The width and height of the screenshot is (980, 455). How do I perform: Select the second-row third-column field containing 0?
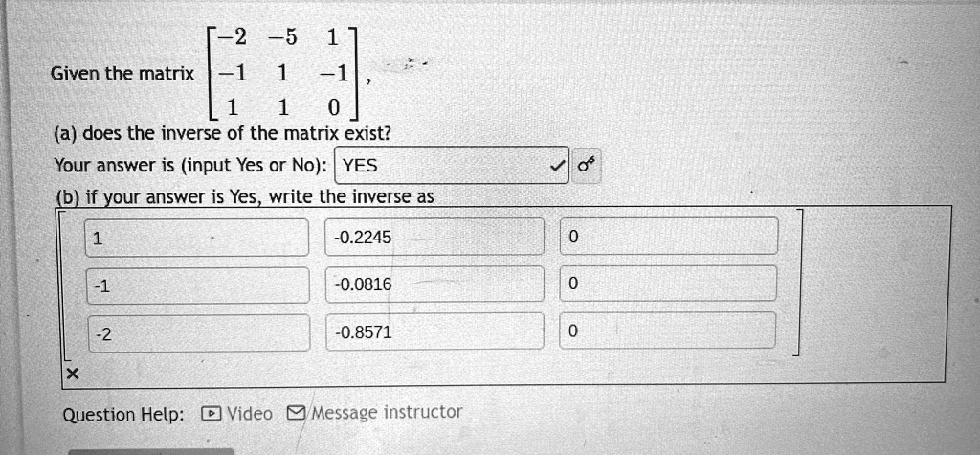tap(668, 283)
